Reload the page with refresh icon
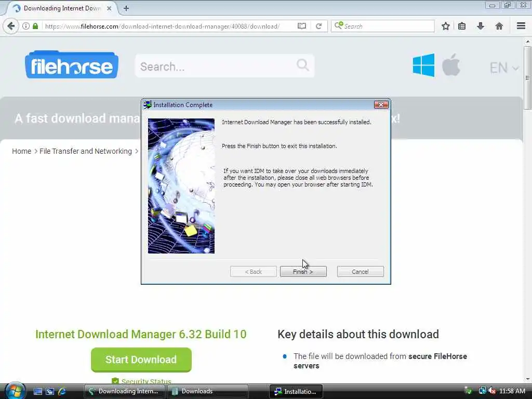The height and width of the screenshot is (399, 532). click(318, 26)
